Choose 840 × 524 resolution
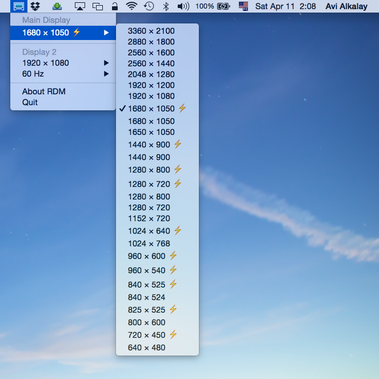Screen dimensions: 379x379 pos(157,297)
